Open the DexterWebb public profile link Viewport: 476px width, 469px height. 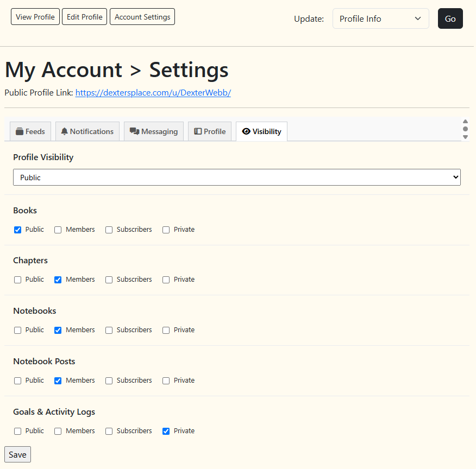click(x=153, y=92)
